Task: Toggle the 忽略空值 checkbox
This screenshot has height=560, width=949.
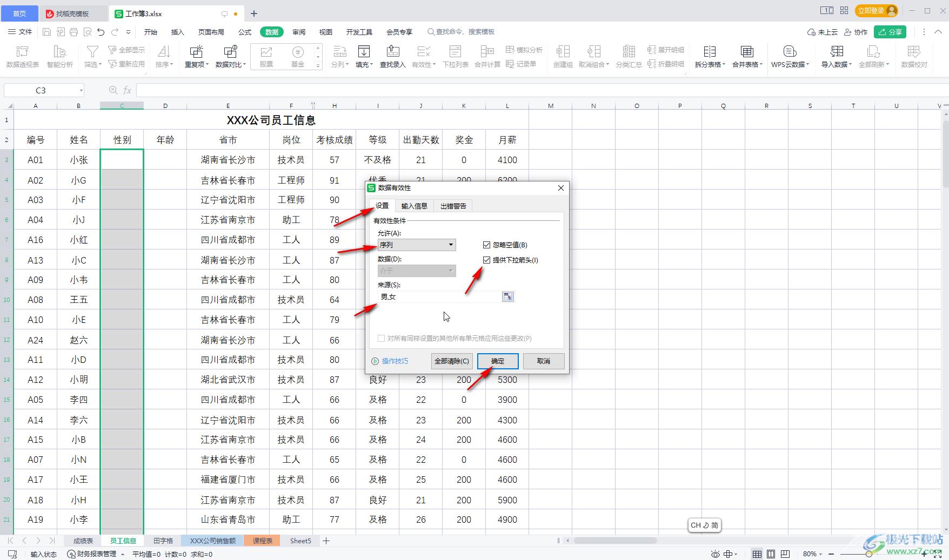Action: point(486,245)
